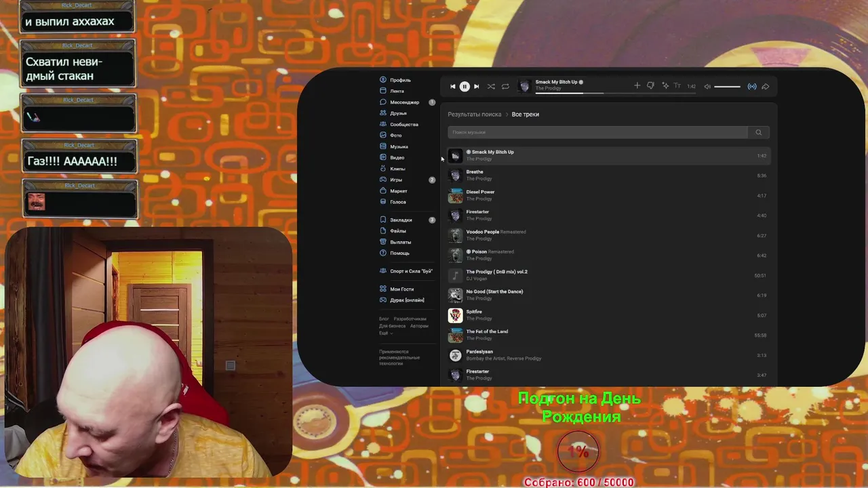Play The Fat of the Land track

608,335
